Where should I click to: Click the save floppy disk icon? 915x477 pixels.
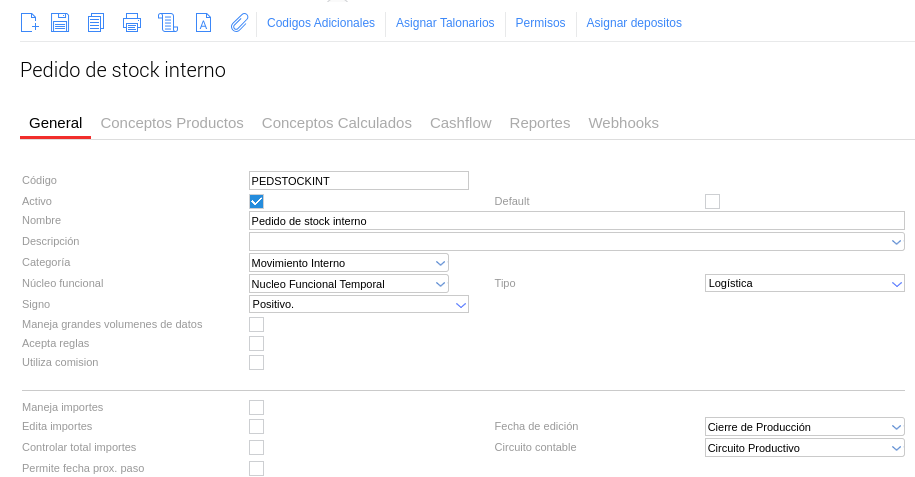60,22
